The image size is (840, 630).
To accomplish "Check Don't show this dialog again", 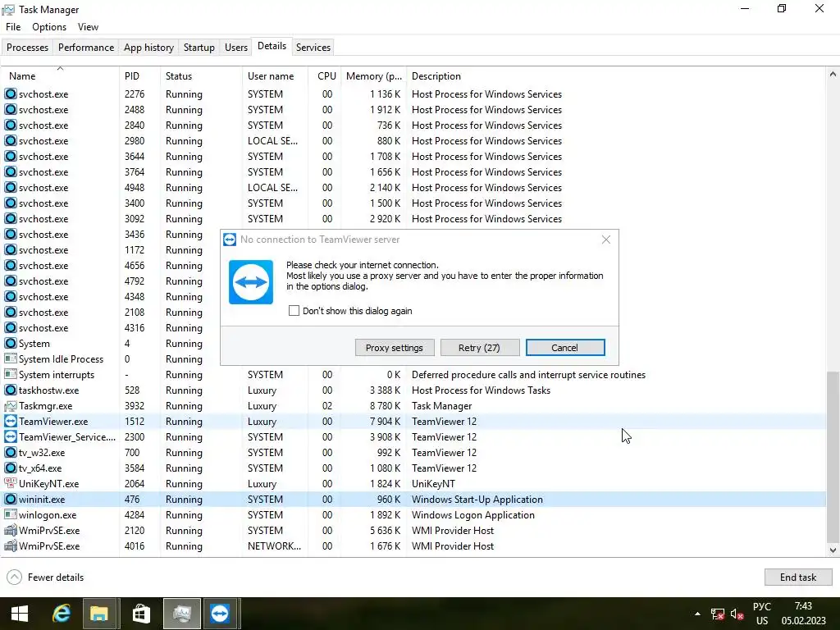I will tap(294, 311).
